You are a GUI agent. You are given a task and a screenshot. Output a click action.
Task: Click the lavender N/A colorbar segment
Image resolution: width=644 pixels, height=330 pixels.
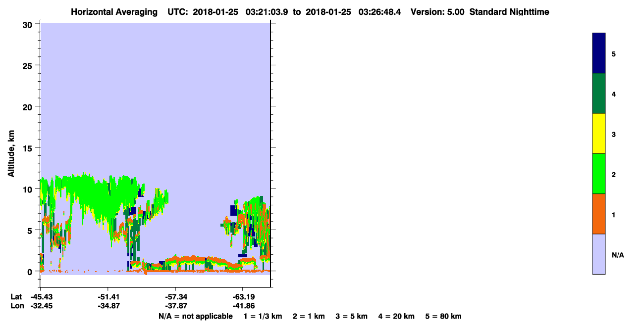[x=599, y=254]
